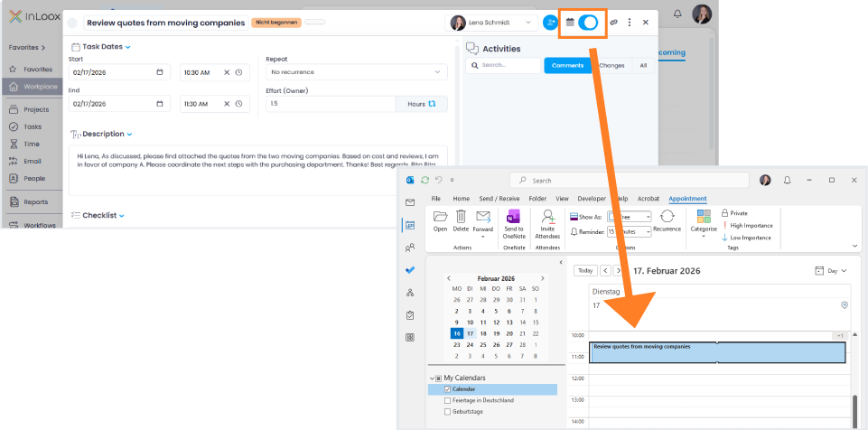The height and width of the screenshot is (430, 868).
Task: Collapse the Checklist section
Action: 122,215
